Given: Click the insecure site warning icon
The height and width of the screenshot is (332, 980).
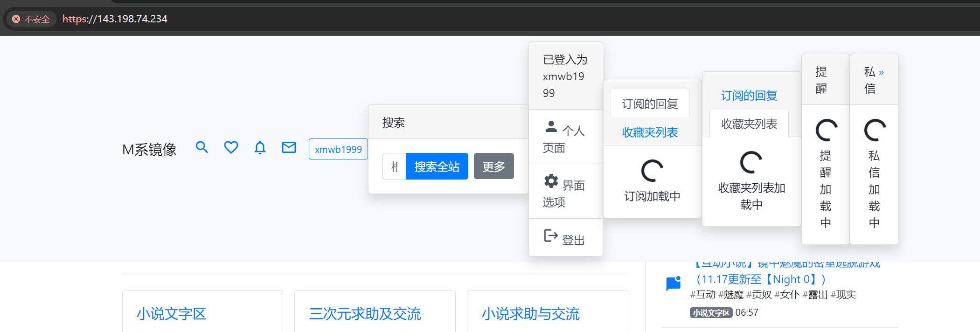Looking at the screenshot, I should (x=16, y=19).
